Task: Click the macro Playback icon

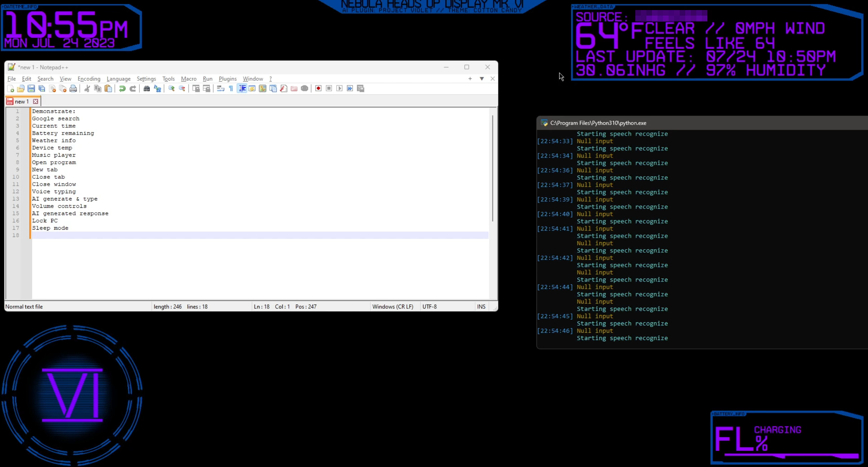Action: point(340,88)
